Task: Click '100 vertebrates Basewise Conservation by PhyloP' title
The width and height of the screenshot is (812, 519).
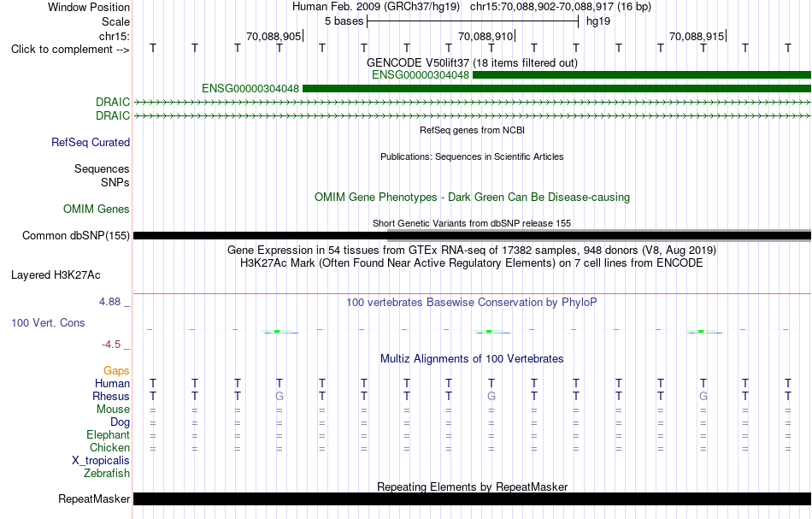Action: tap(472, 302)
